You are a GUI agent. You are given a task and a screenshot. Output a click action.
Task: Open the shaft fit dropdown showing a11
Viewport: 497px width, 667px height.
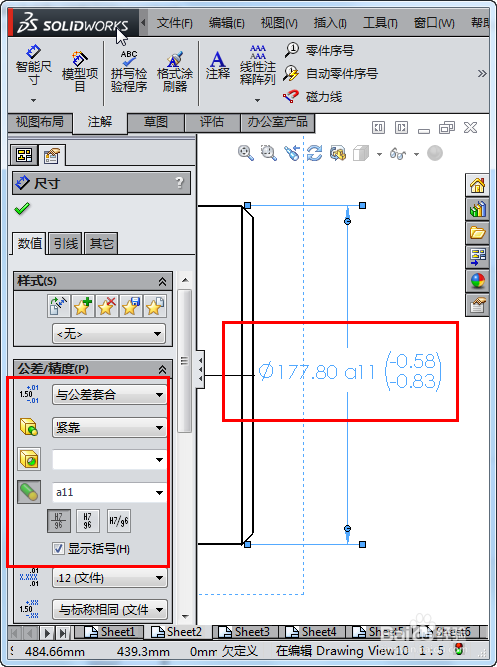[x=109, y=492]
